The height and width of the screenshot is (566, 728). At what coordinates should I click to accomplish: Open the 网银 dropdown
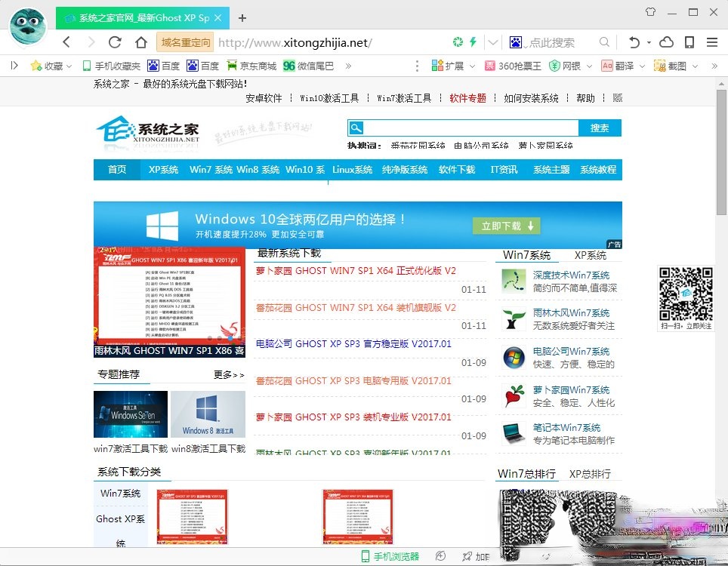[571, 66]
